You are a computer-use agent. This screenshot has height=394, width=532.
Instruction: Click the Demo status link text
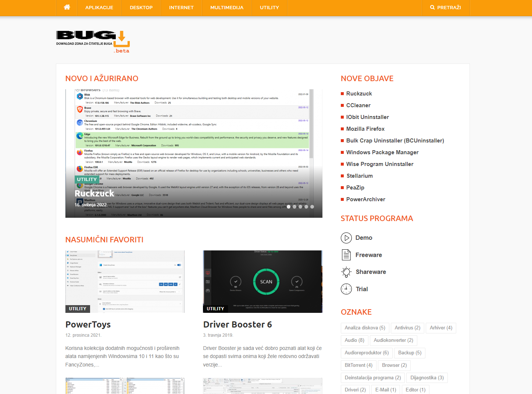point(364,238)
